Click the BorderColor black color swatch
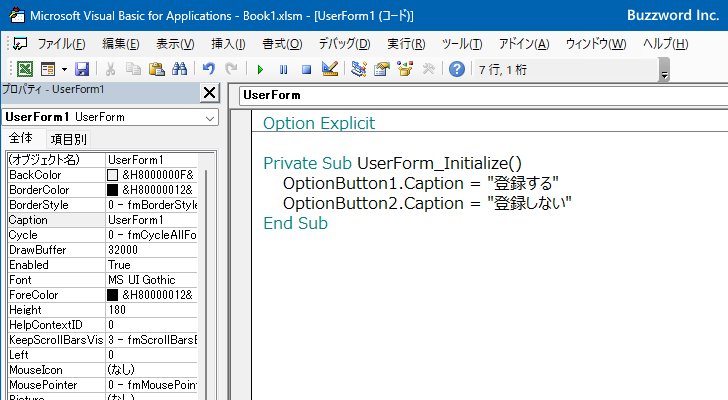This screenshot has height=400, width=728. [x=112, y=190]
